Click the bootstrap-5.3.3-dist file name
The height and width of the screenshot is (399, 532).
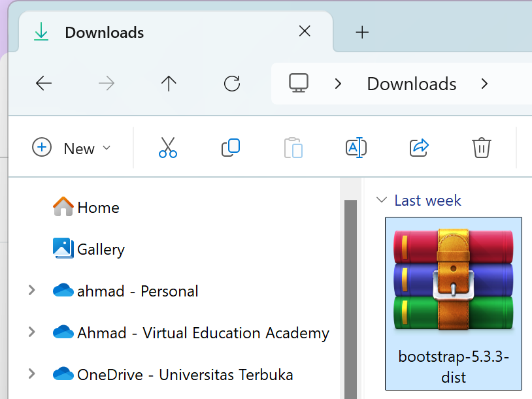point(454,367)
